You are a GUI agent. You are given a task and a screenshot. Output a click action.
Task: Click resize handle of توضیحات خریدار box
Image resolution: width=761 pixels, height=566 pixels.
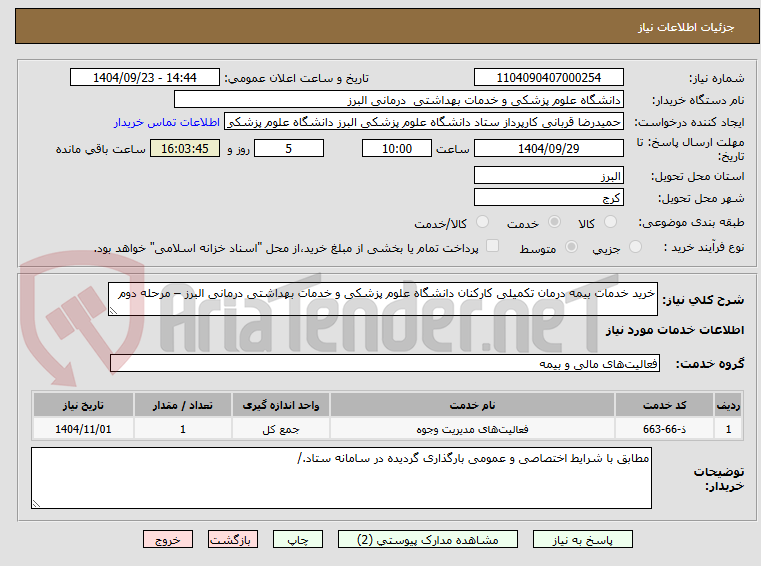(x=36, y=504)
